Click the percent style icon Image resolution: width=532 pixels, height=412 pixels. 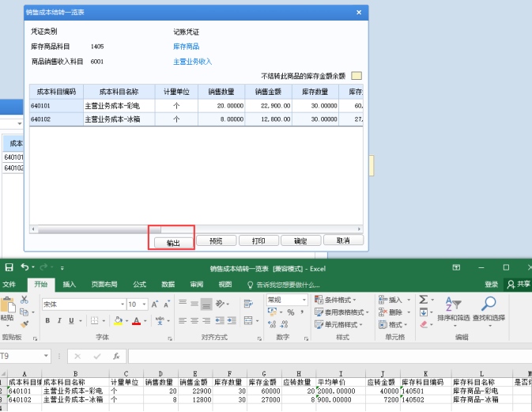click(291, 312)
